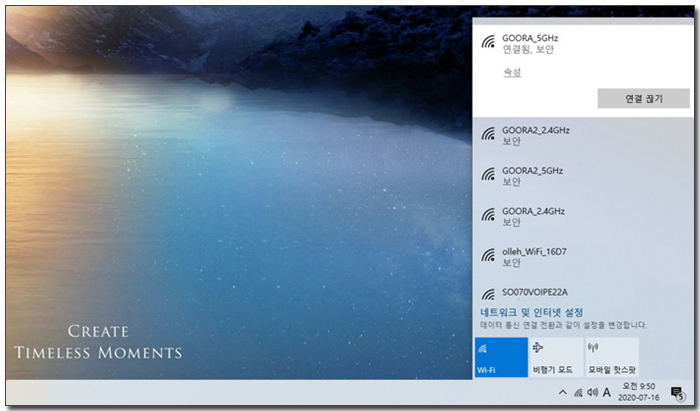This screenshot has width=700, height=411.
Task: Click the taskbar Wi-Fi network icon
Action: (578, 393)
